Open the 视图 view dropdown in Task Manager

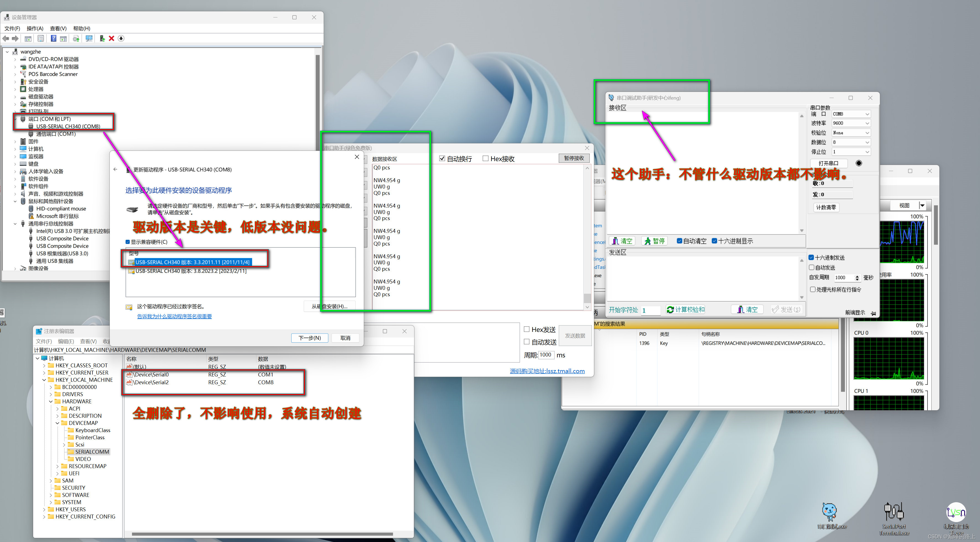click(x=922, y=205)
